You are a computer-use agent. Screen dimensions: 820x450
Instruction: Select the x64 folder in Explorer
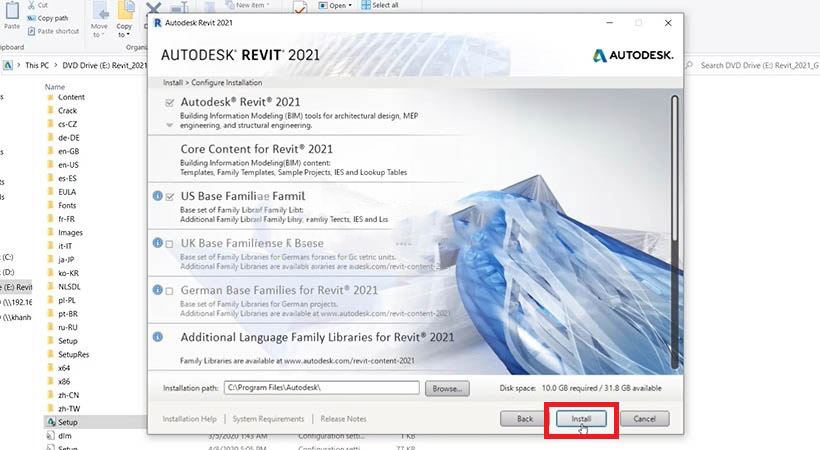[x=64, y=368]
